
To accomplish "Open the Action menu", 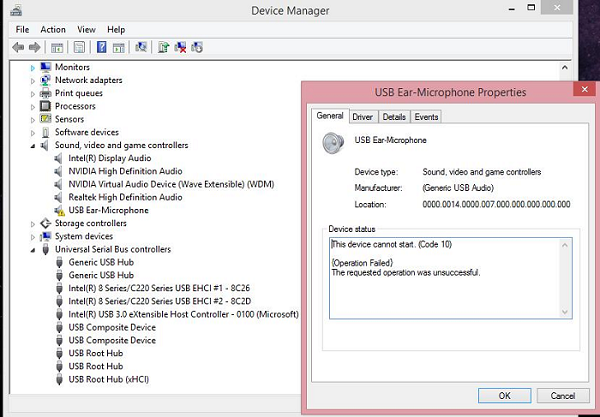I will point(53,29).
